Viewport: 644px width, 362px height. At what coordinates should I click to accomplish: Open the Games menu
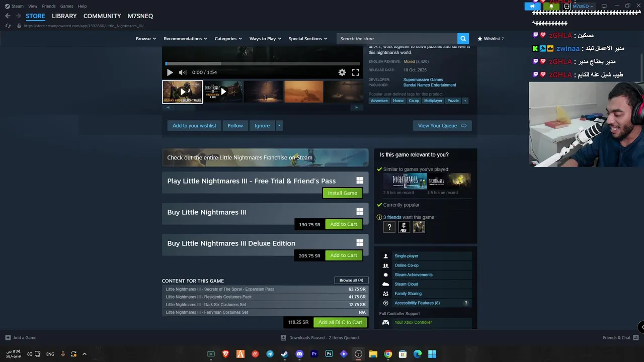click(x=66, y=6)
